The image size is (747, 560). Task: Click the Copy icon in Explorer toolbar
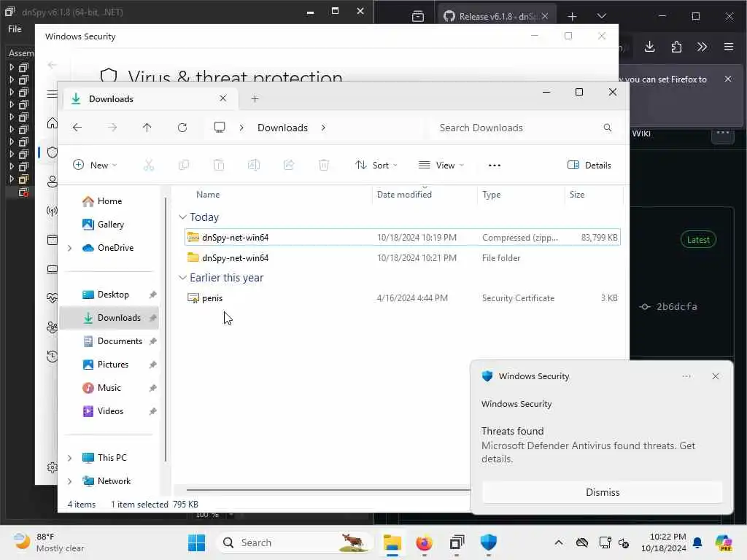(x=183, y=166)
